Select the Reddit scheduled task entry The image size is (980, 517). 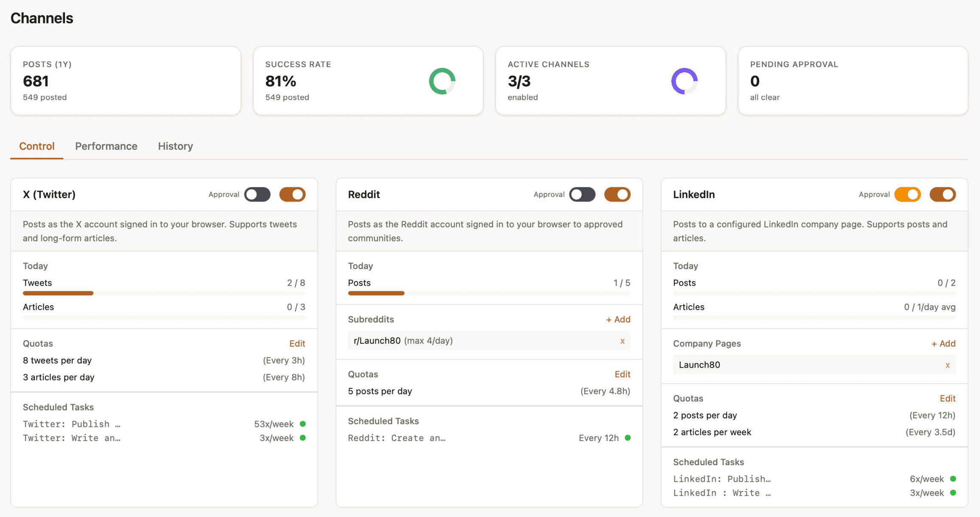(x=397, y=438)
